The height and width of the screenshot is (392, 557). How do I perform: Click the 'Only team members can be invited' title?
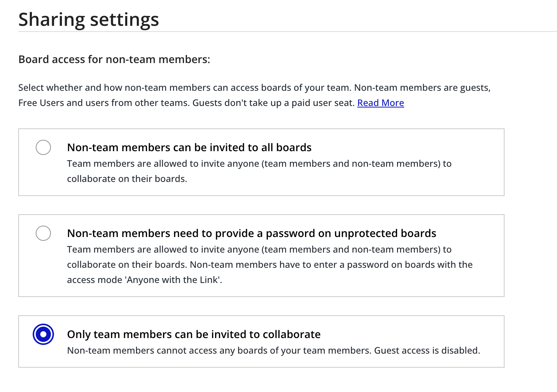pos(194,334)
